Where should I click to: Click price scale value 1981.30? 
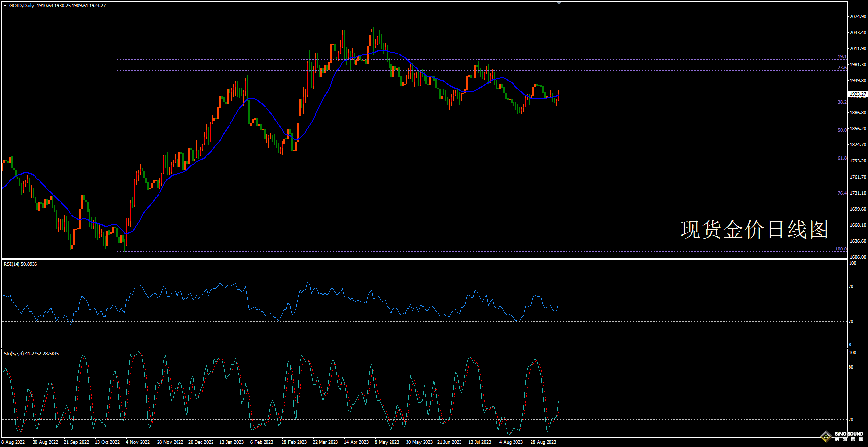(858, 64)
